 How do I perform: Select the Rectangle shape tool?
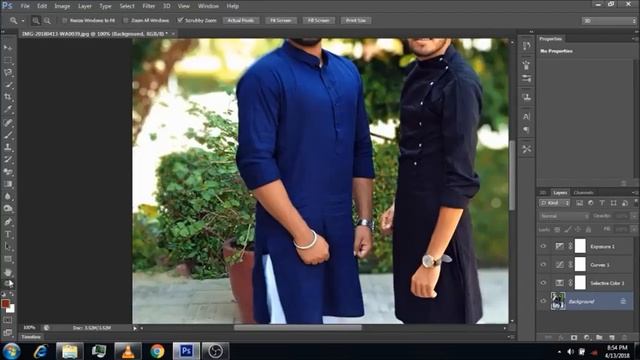(8, 259)
